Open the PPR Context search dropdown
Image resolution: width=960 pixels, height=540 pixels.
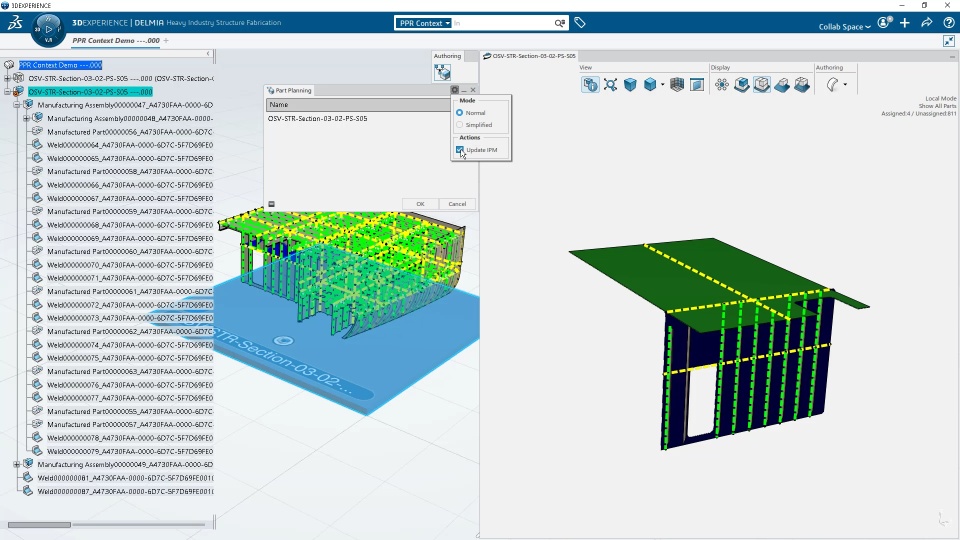click(423, 23)
